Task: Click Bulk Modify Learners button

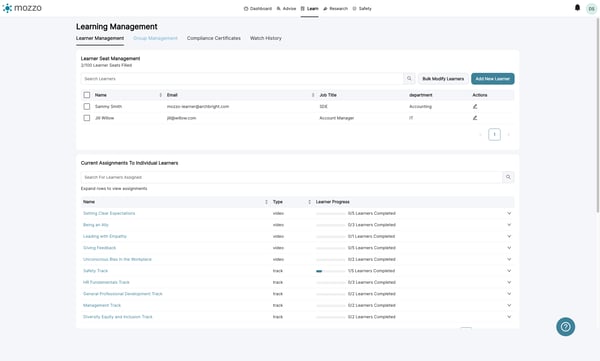Action: [443, 78]
